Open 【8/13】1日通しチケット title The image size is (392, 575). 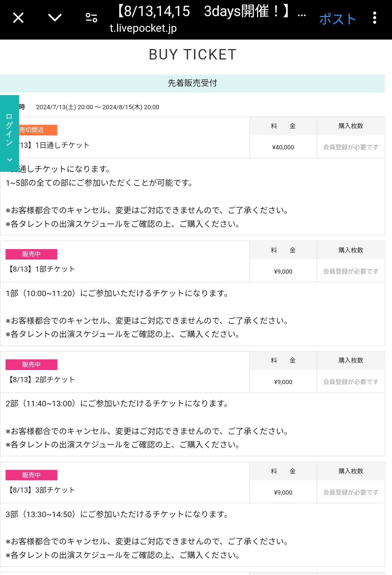[x=54, y=145]
